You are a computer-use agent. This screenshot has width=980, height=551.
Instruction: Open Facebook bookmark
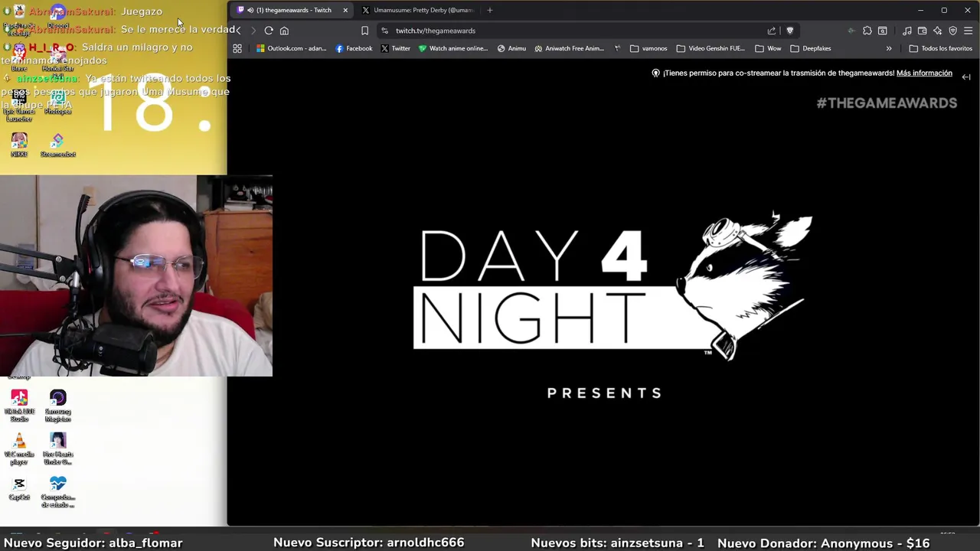coord(354,48)
